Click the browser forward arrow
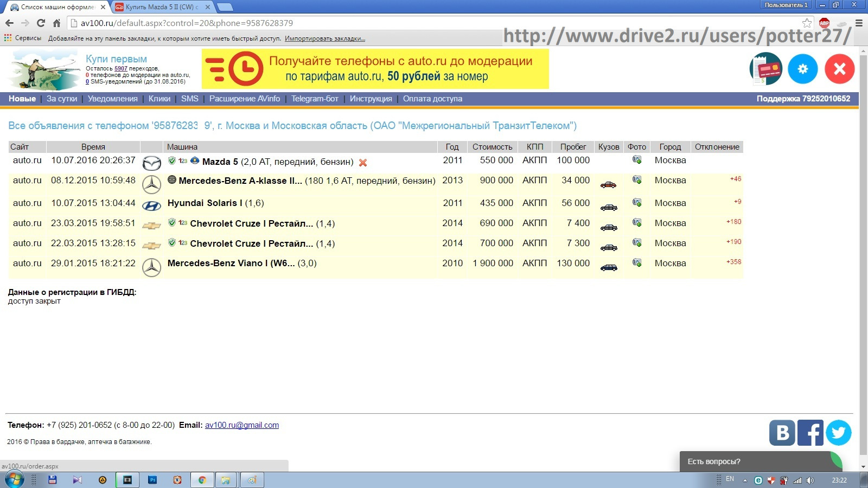Screen dimensions: 868x488 [25, 23]
